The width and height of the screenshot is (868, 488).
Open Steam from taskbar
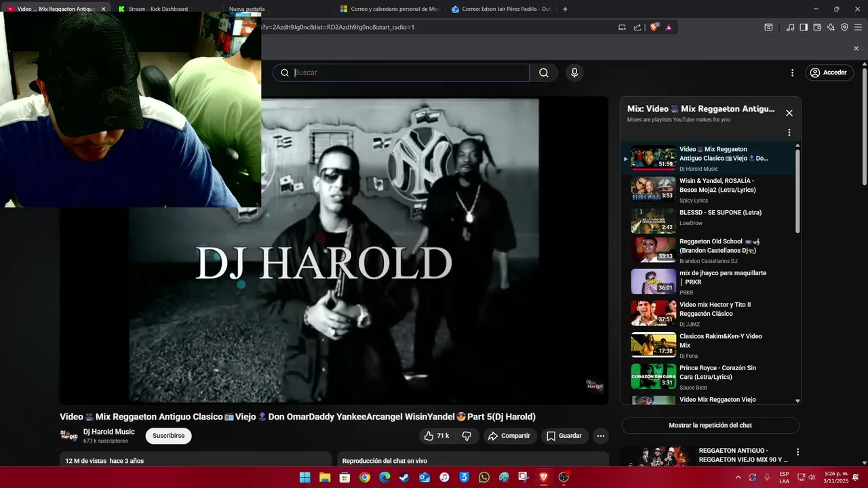click(404, 477)
